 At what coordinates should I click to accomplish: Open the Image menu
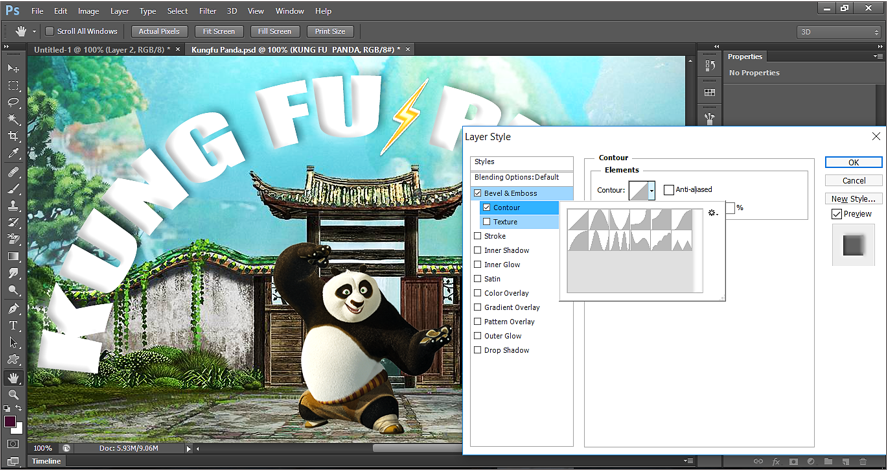click(88, 11)
